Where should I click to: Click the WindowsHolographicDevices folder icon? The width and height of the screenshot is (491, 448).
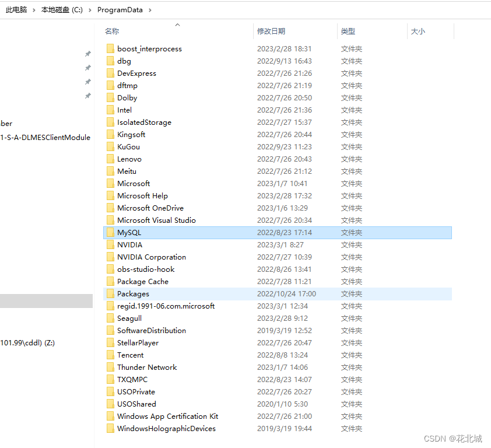110,428
